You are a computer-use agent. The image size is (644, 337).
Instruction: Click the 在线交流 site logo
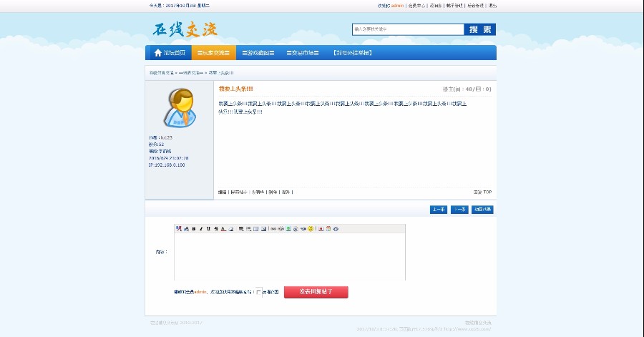(x=185, y=29)
